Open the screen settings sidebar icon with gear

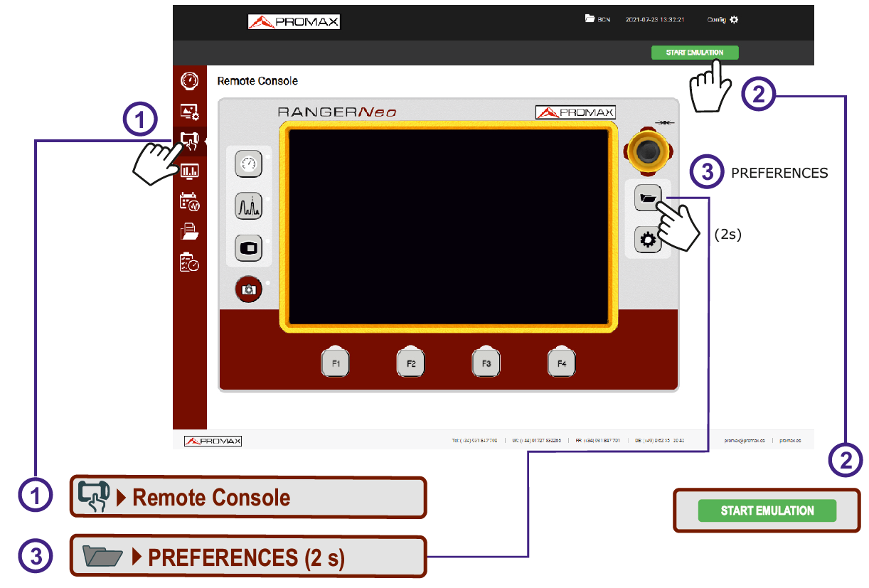(189, 111)
